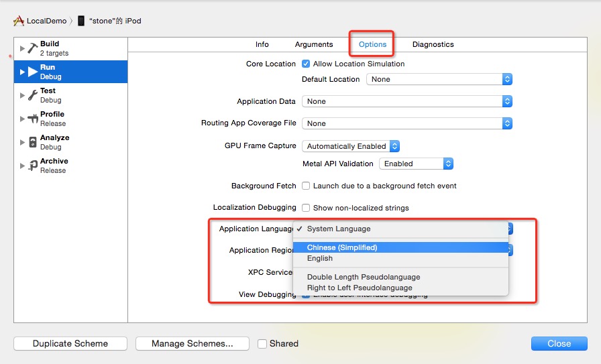
Task: Select English in the language menu
Action: (x=400, y=258)
